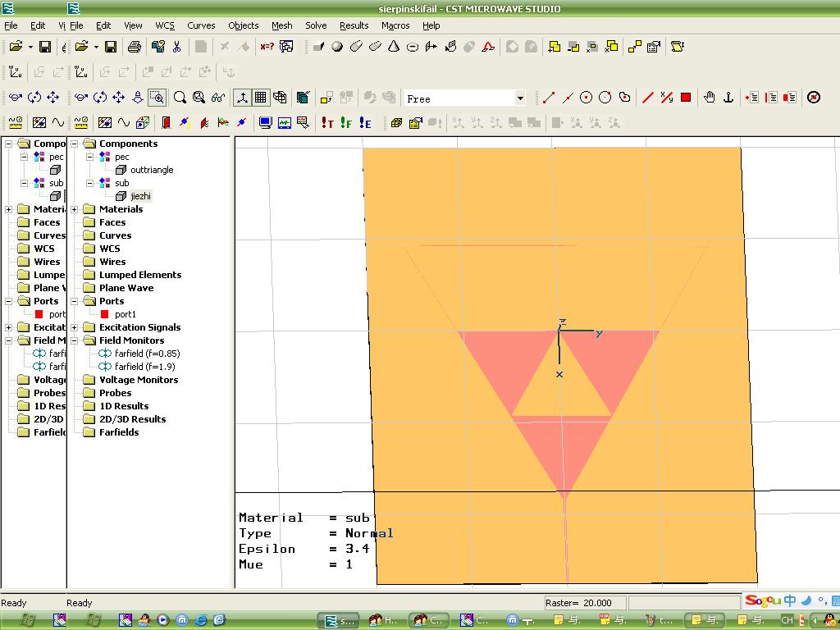Collapse the Field Monitors tree node
840x630 pixels.
pos(75,340)
